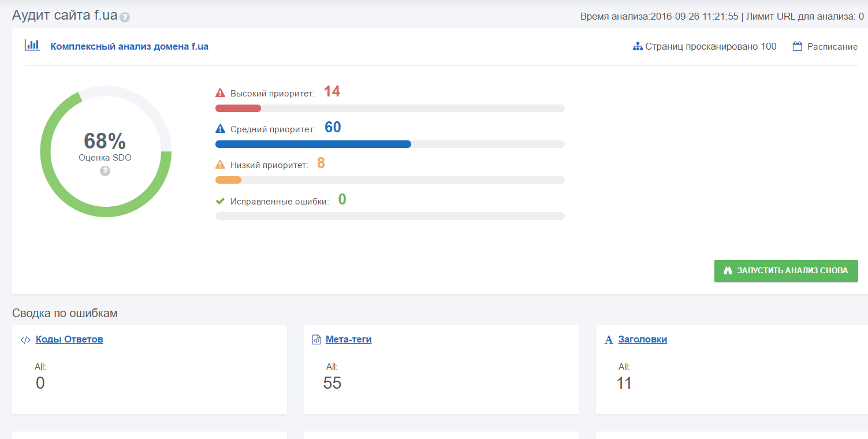This screenshot has width=868, height=439.
Task: Click the 'Заголовки' total value '11'
Action: (624, 383)
